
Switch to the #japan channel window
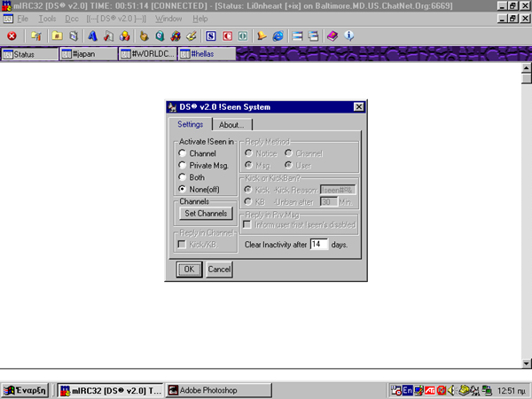coord(88,54)
